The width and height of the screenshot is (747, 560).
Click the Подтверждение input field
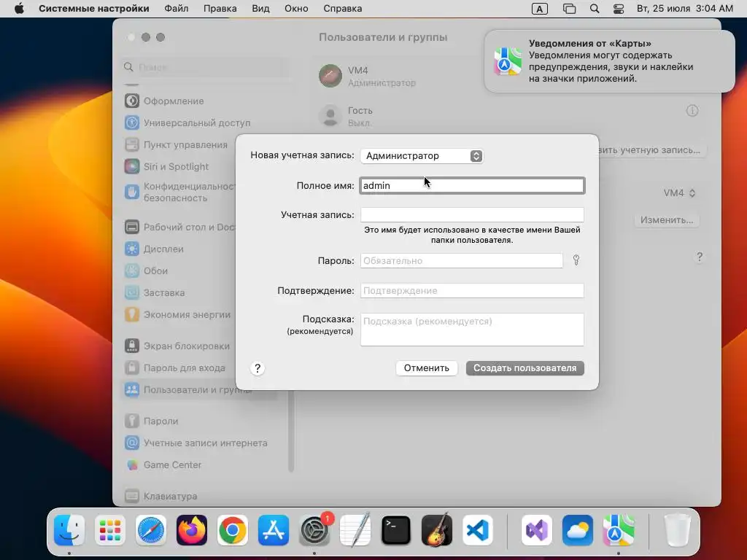472,290
